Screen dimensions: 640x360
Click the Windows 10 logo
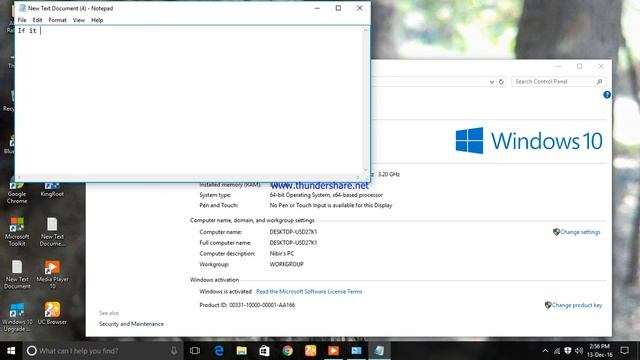click(529, 141)
